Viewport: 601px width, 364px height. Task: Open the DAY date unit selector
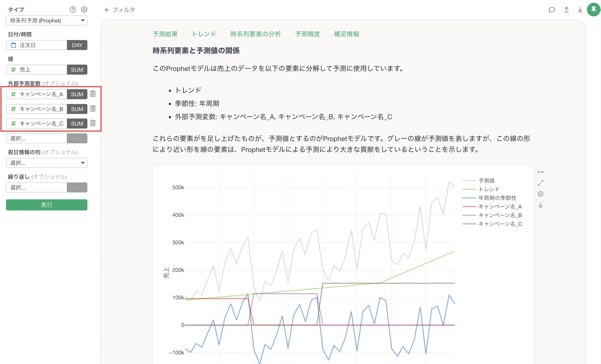click(x=77, y=45)
